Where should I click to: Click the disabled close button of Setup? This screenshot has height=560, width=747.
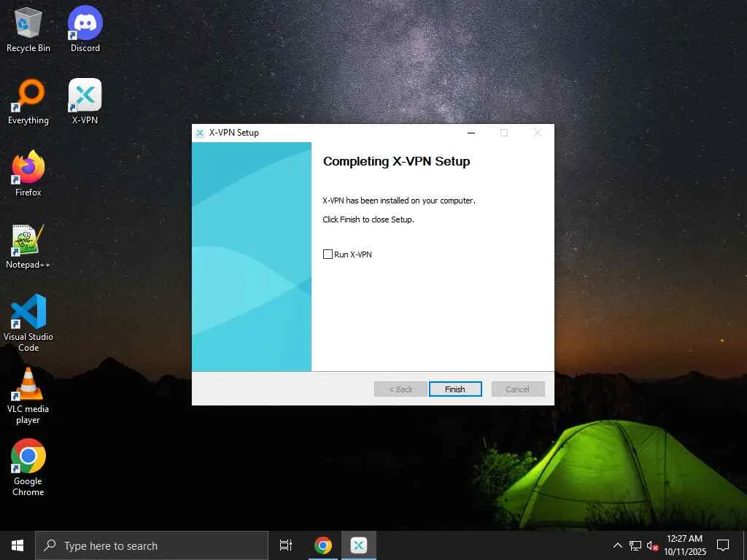click(538, 133)
